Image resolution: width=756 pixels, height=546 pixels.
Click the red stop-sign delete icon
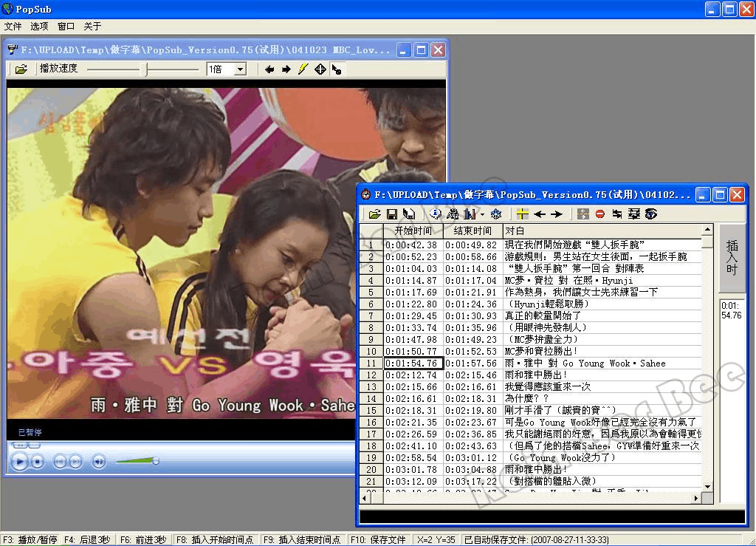click(x=600, y=214)
